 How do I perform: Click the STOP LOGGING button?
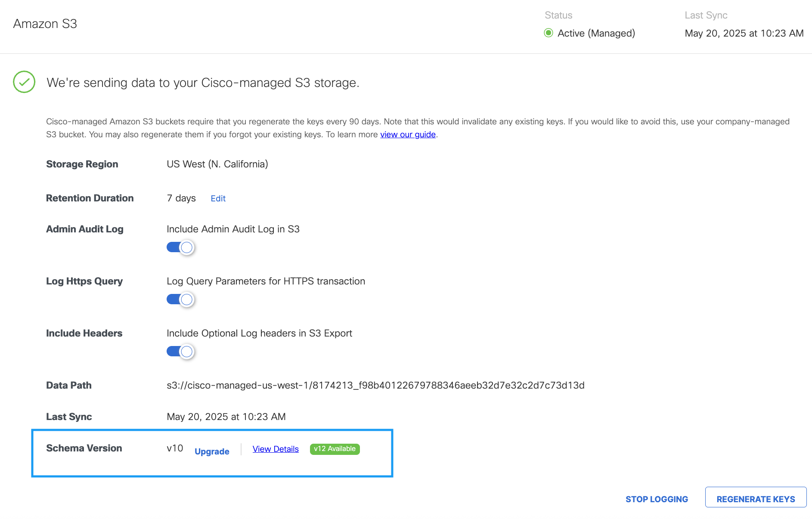(x=657, y=499)
